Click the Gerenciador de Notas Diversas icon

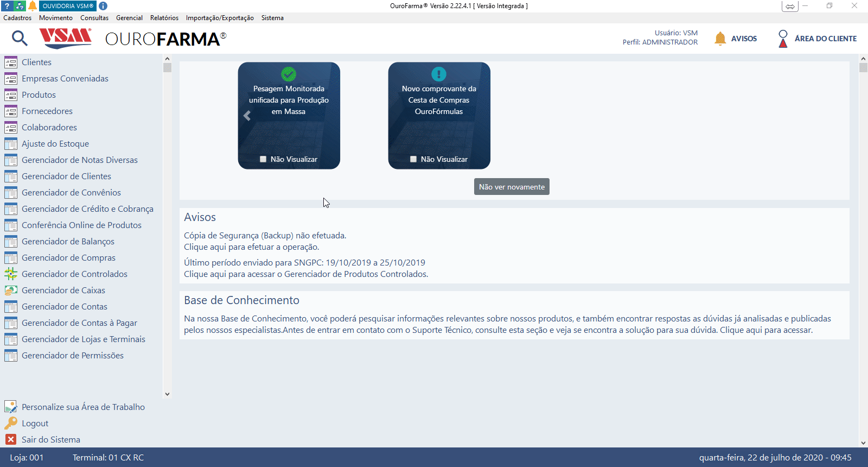tap(11, 160)
